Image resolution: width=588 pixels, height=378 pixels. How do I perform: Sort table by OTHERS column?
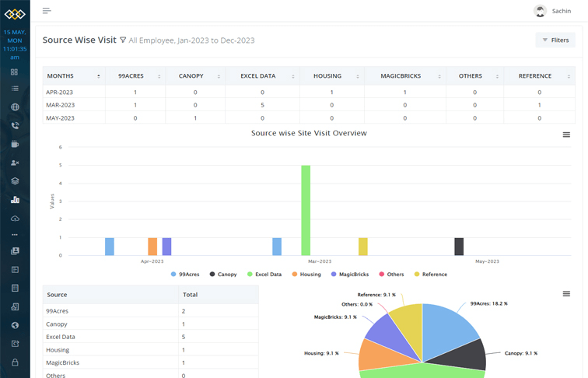[x=474, y=75]
